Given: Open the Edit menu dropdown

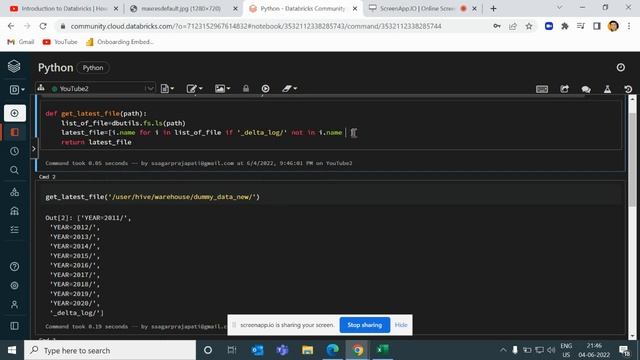Looking at the screenshot, I should pos(194,89).
